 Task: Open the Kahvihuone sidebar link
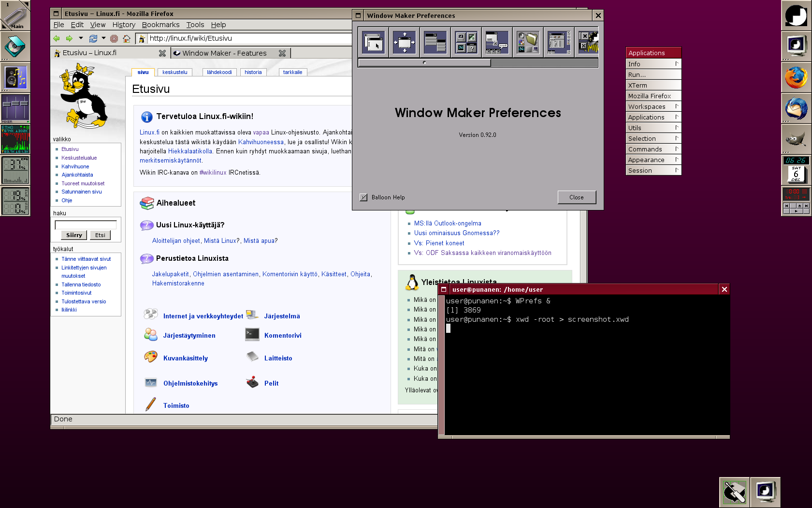pyautogui.click(x=75, y=166)
